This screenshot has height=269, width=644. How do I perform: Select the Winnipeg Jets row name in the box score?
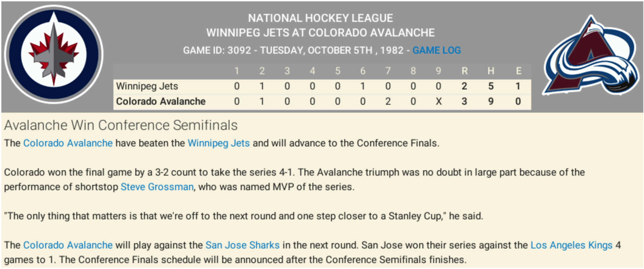(x=147, y=86)
